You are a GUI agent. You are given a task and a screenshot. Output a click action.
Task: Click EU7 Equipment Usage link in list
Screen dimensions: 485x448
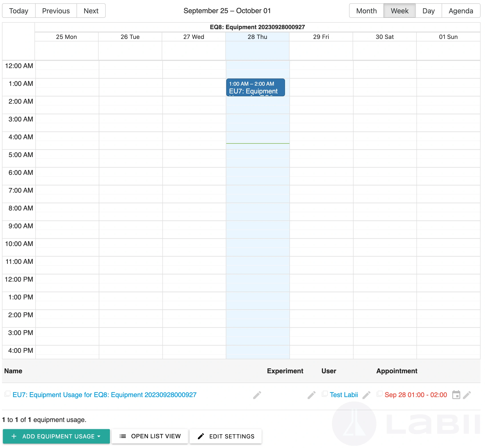[x=104, y=395]
